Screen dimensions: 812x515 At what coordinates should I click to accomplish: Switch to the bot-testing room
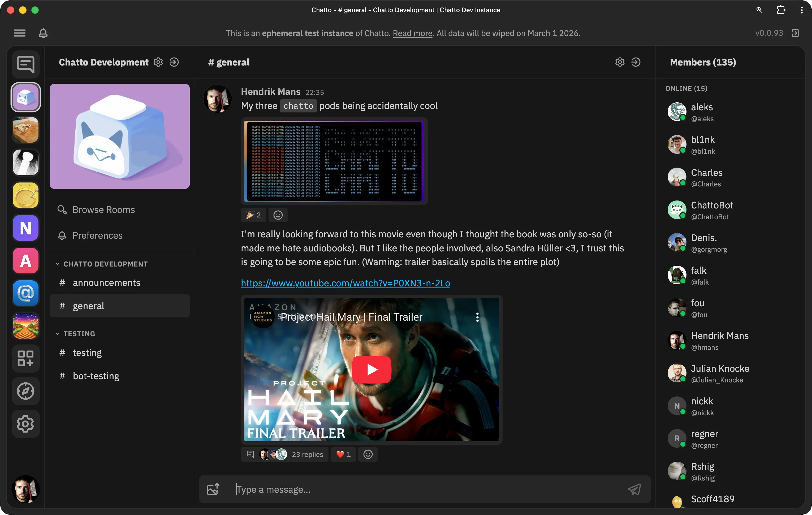96,376
